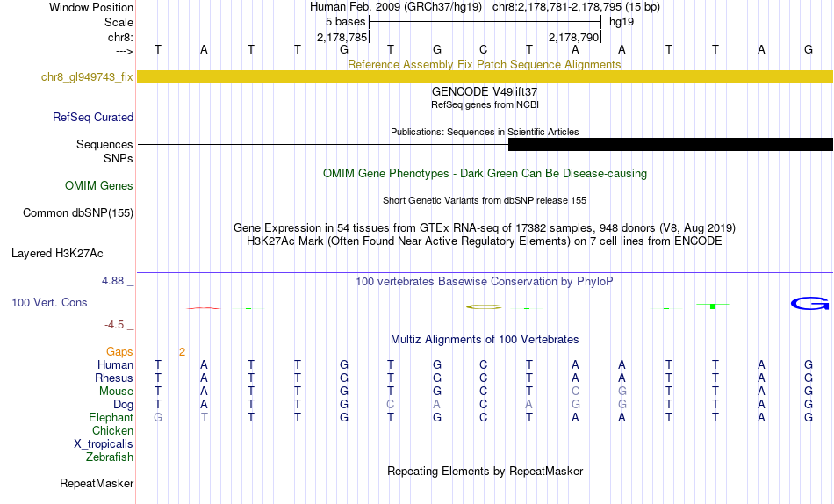Select the Mouse species row label

click(116, 392)
